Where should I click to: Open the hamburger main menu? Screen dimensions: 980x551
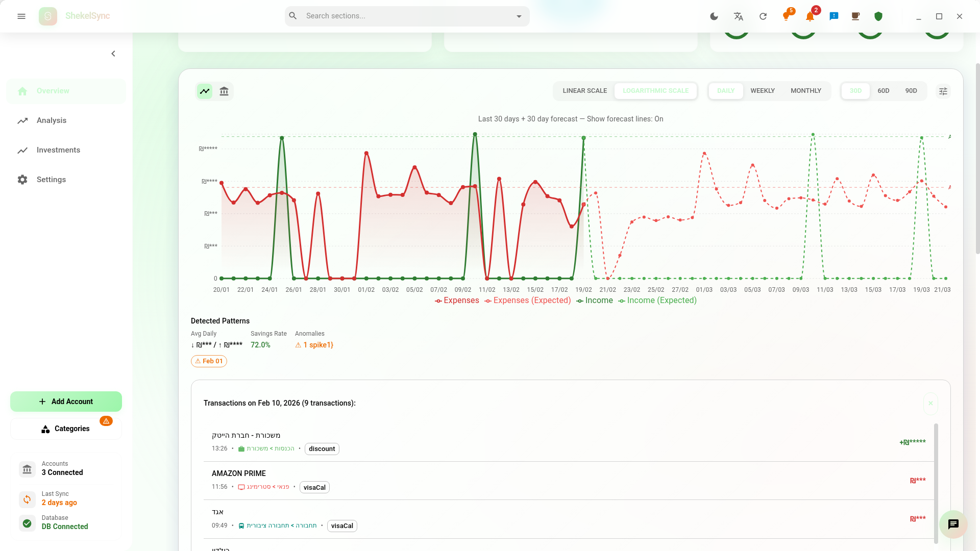[x=21, y=16]
